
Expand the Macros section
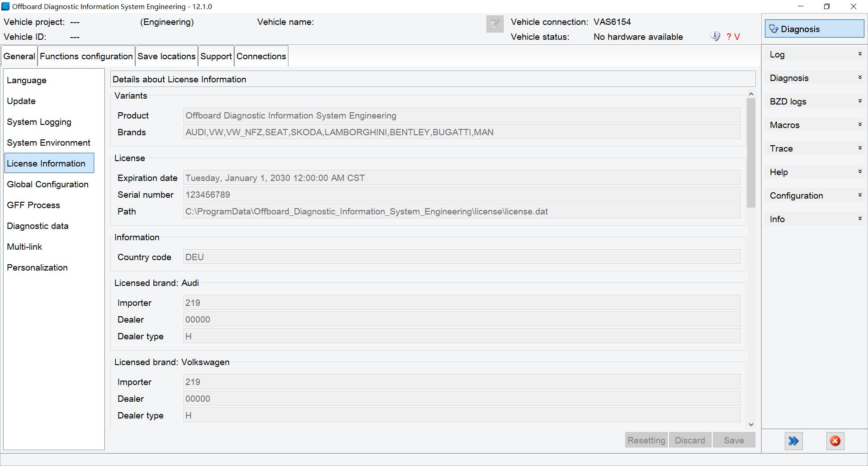(x=814, y=125)
